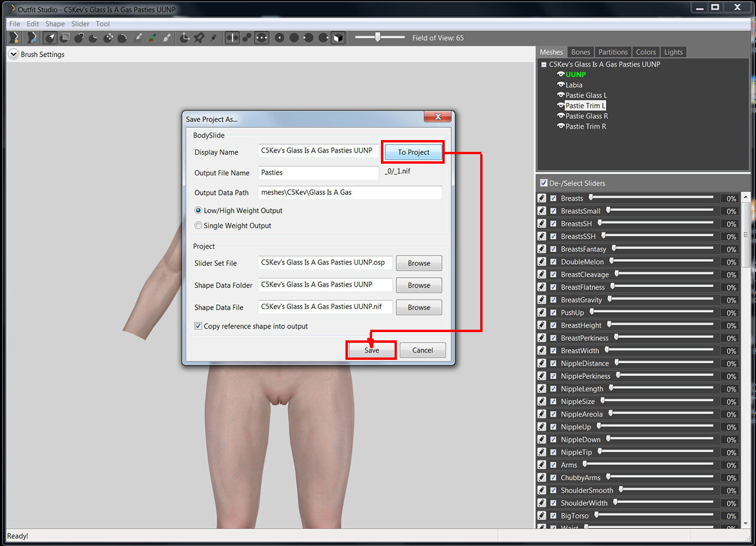
Task: Toggle visibility of the Labia mesh
Action: [561, 85]
